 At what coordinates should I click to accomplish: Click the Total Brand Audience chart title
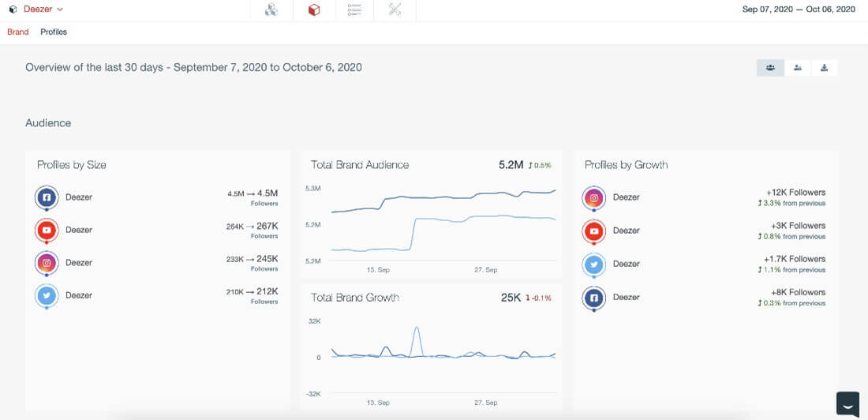coord(360,165)
